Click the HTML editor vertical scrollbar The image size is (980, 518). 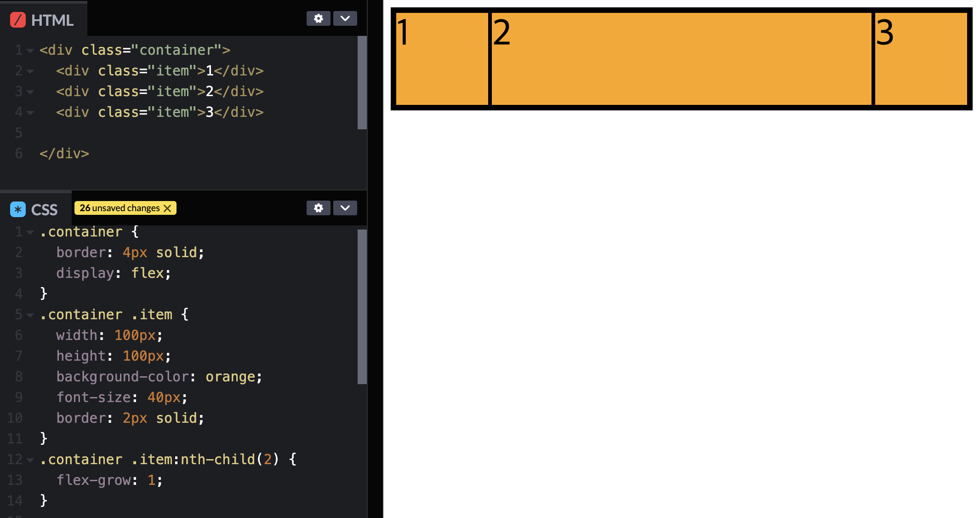362,83
